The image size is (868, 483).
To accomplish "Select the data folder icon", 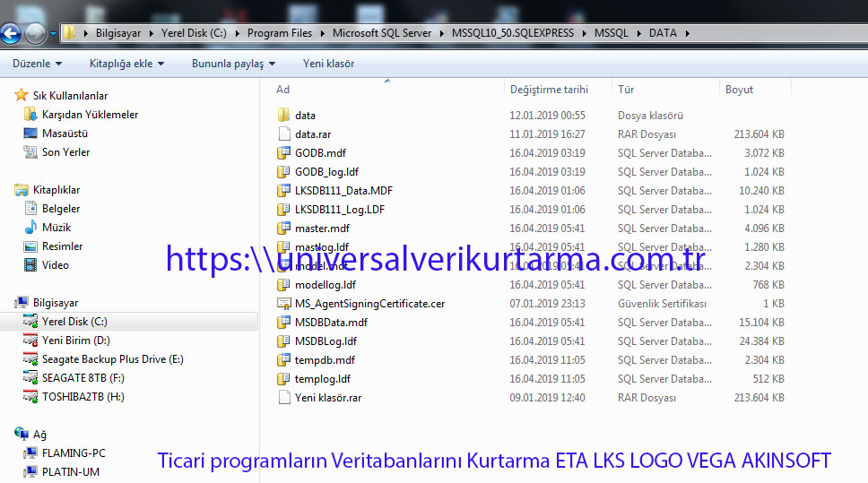I will [283, 115].
